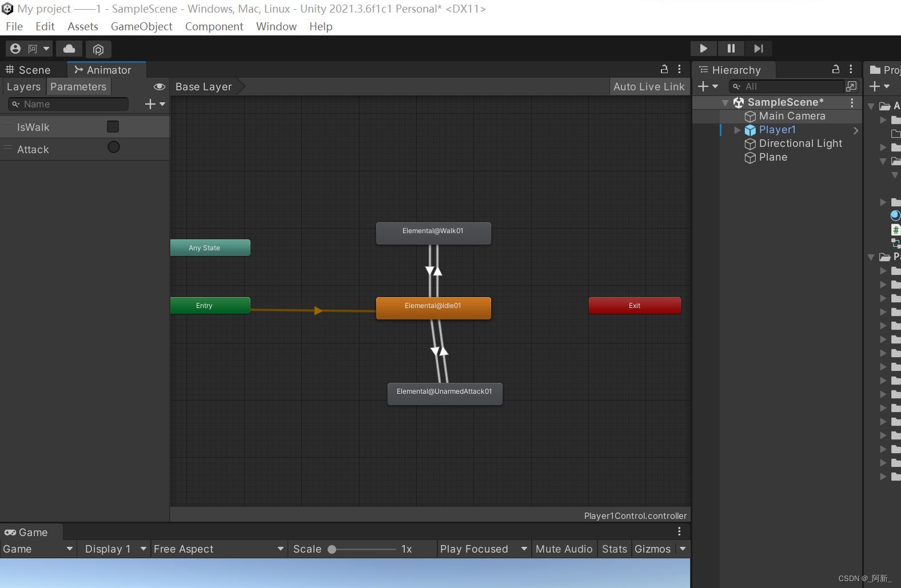Toggle the Mute Audio button
This screenshot has width=901, height=588.
[x=564, y=549]
